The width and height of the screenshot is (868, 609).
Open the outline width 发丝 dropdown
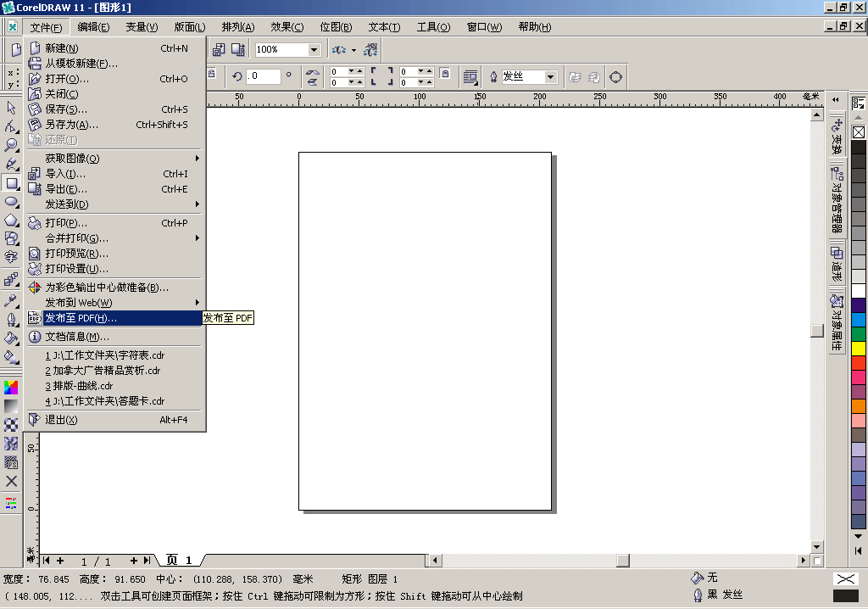[x=550, y=77]
